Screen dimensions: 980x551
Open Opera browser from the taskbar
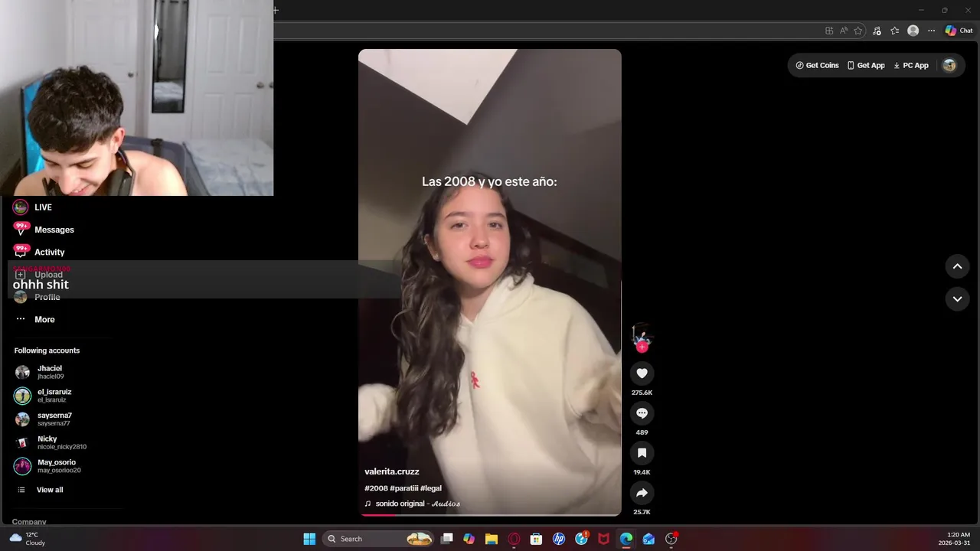pyautogui.click(x=514, y=539)
